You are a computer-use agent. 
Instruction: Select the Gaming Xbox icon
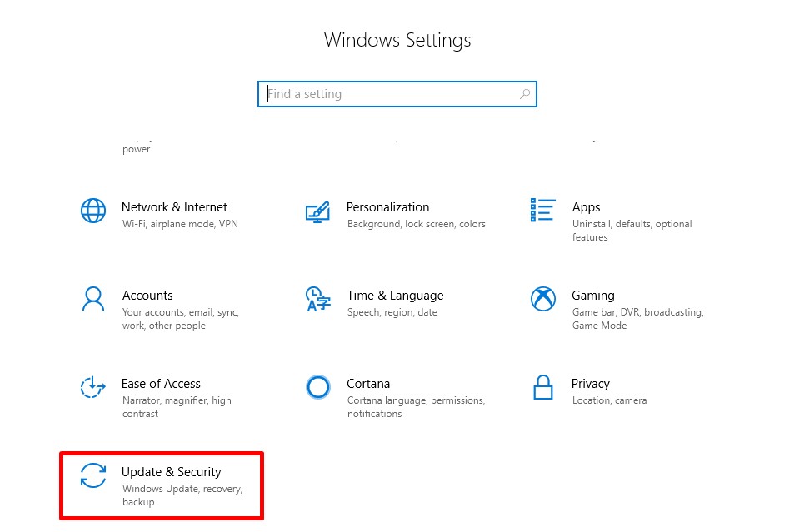coord(543,299)
